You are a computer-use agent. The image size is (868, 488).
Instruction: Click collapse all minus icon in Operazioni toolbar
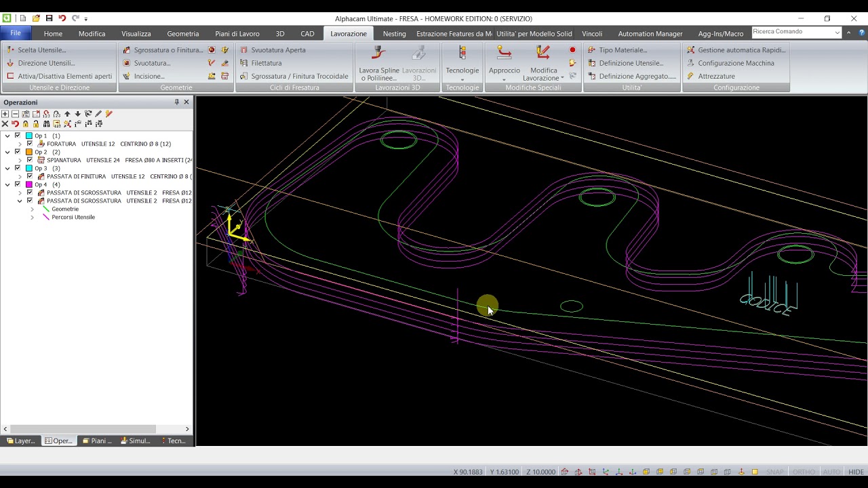click(15, 114)
